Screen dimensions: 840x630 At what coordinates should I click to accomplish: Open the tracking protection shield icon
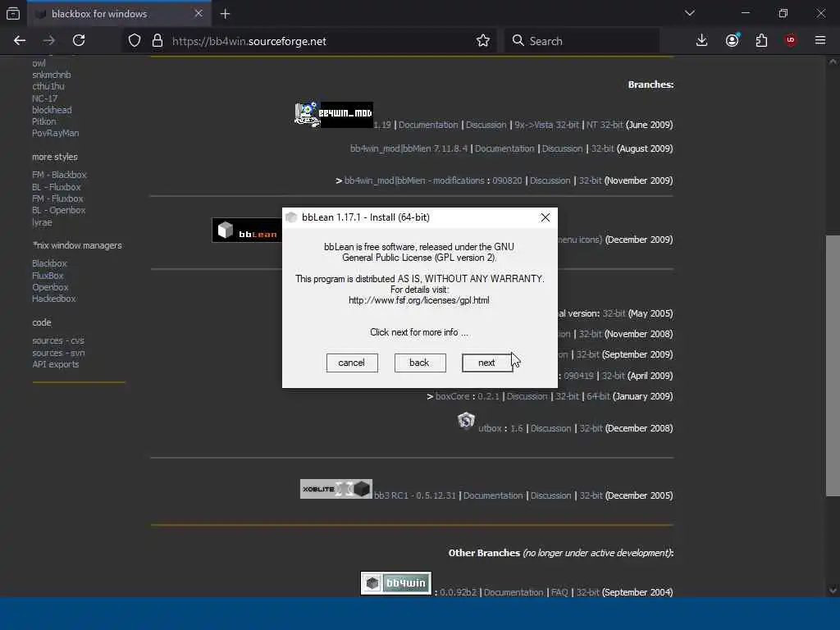[x=135, y=41]
